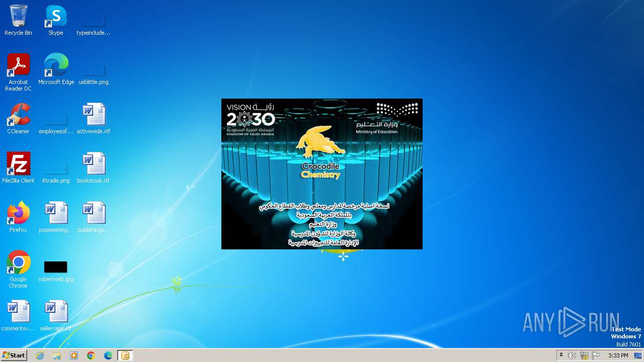Viewport: 644px width, 362px height.
Task: Click the Show desktop button
Action: [638, 355]
